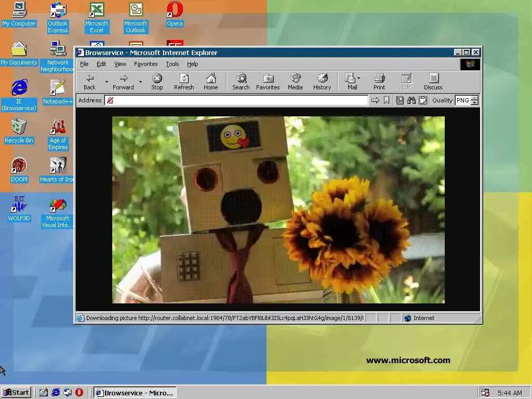Open the File menu
532x399 pixels.
(84, 64)
